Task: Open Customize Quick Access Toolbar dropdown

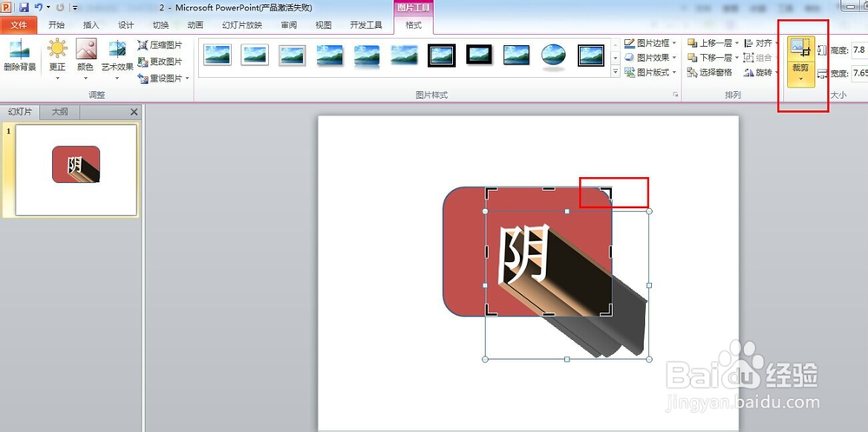Action: [x=75, y=8]
